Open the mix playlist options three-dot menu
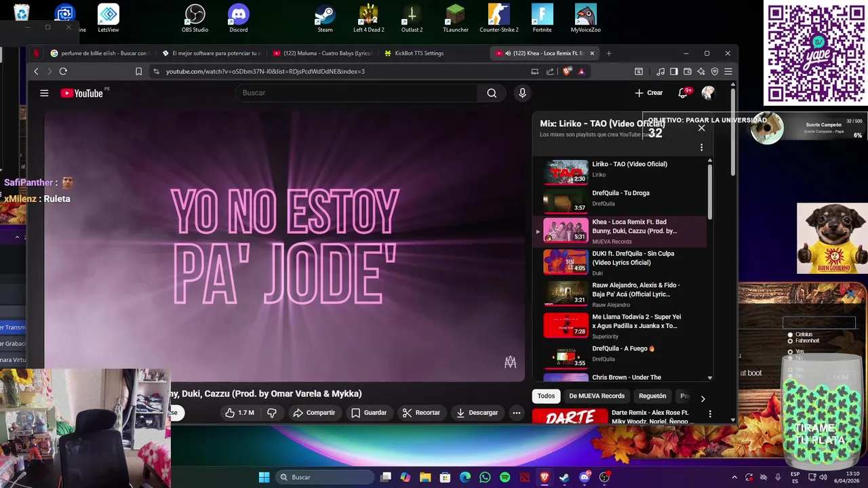Image resolution: width=868 pixels, height=488 pixels. tap(701, 147)
